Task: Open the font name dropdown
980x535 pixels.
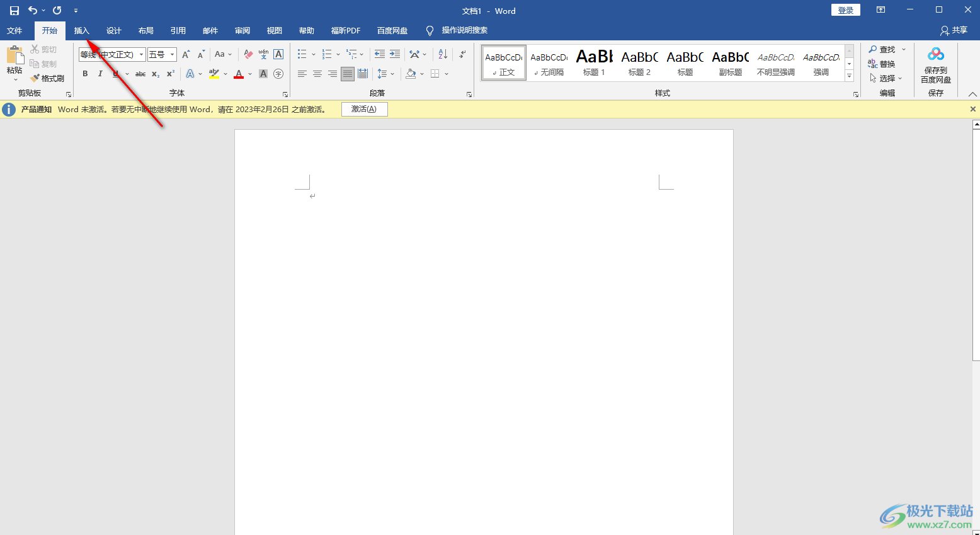Action: coord(141,55)
